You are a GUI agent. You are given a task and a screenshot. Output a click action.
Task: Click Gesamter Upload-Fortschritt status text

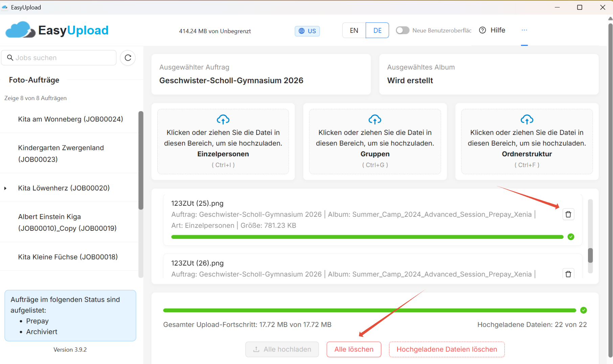tap(247, 325)
